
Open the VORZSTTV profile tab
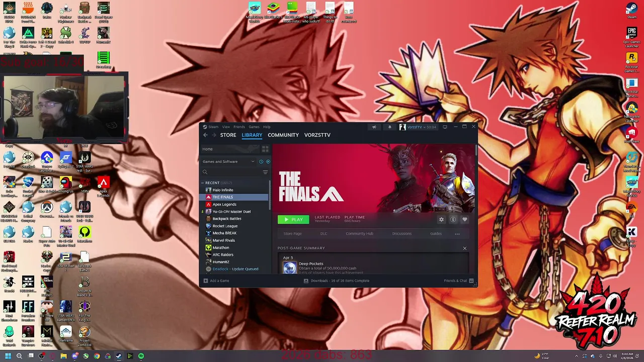pyautogui.click(x=317, y=135)
